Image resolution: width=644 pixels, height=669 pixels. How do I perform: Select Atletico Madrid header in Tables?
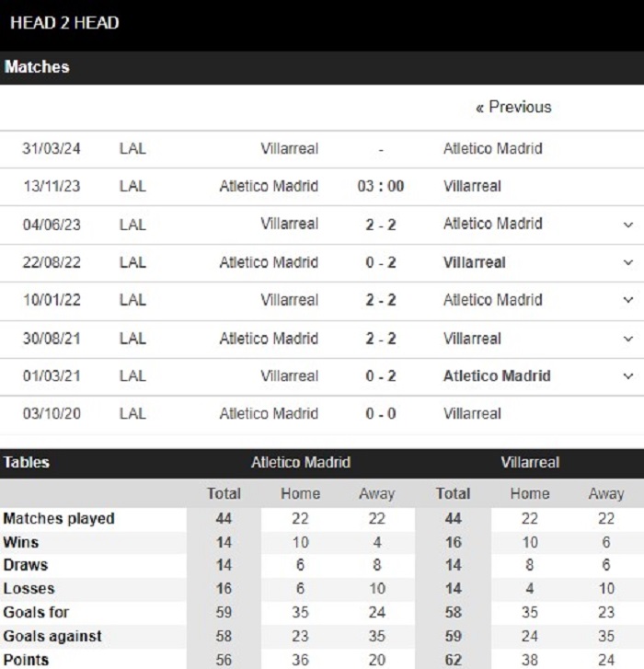click(301, 463)
